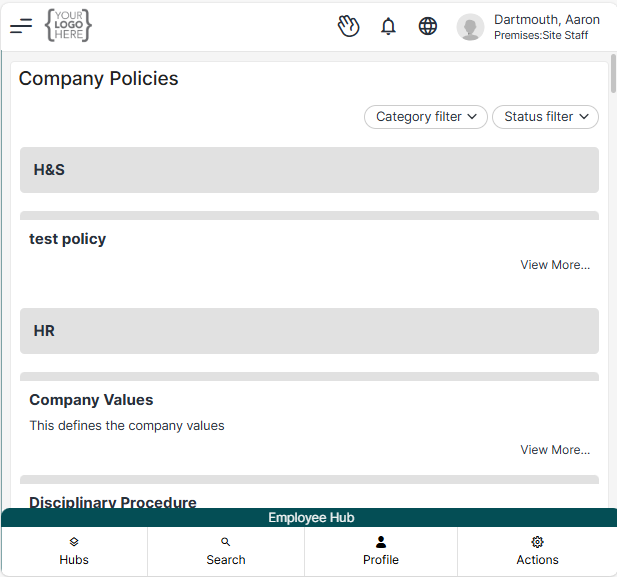Screen dimensions: 617x577
Task: Open the Search tab
Action: pos(226,551)
